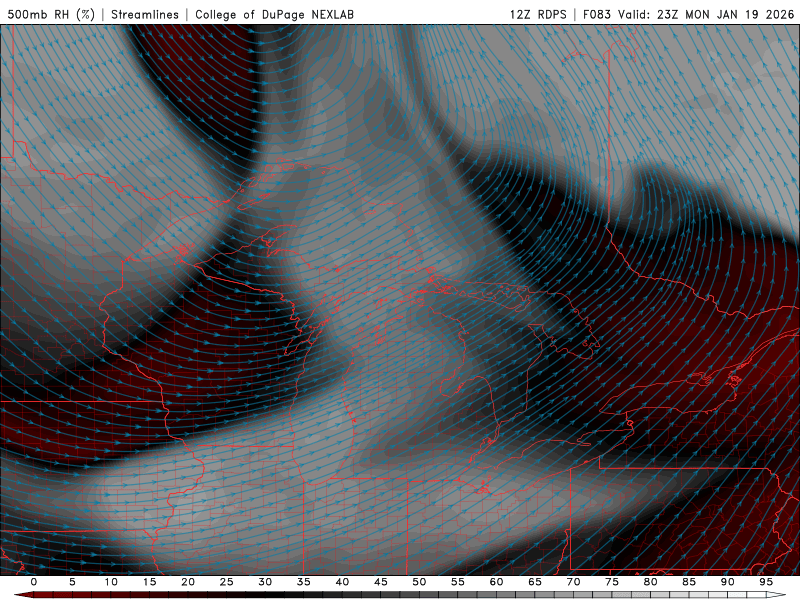
Task: Select the "25" tick label on the RH scale
Action: (x=227, y=582)
